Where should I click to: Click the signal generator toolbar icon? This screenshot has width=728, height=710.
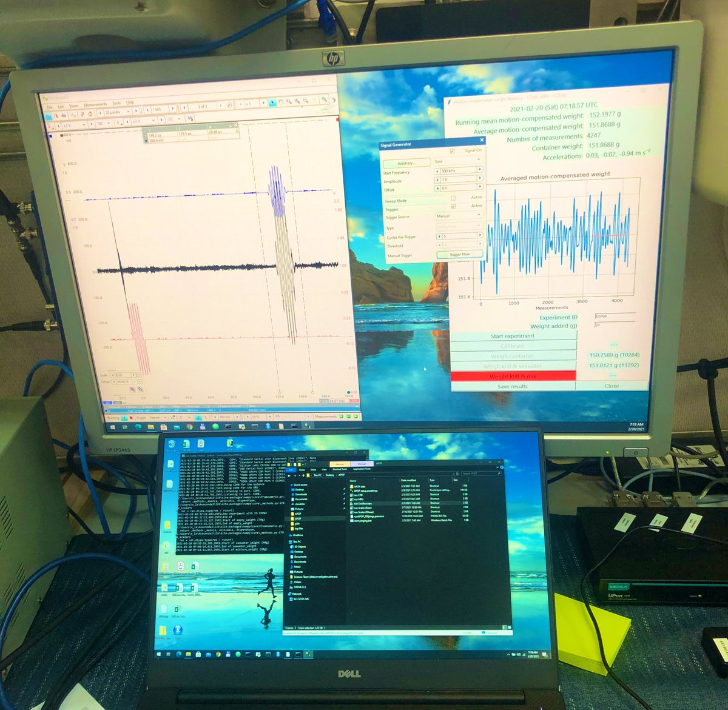click(190, 118)
